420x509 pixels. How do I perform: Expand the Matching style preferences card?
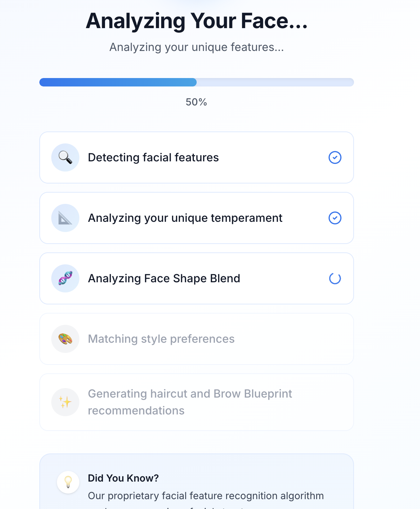click(x=197, y=339)
